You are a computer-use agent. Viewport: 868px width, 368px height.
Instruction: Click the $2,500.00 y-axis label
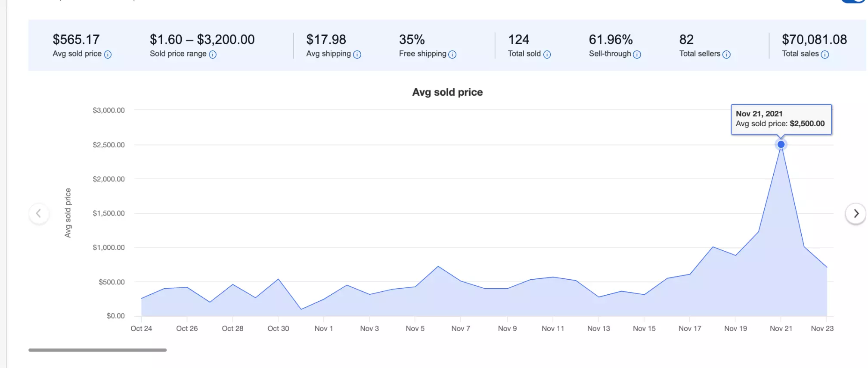click(108, 145)
